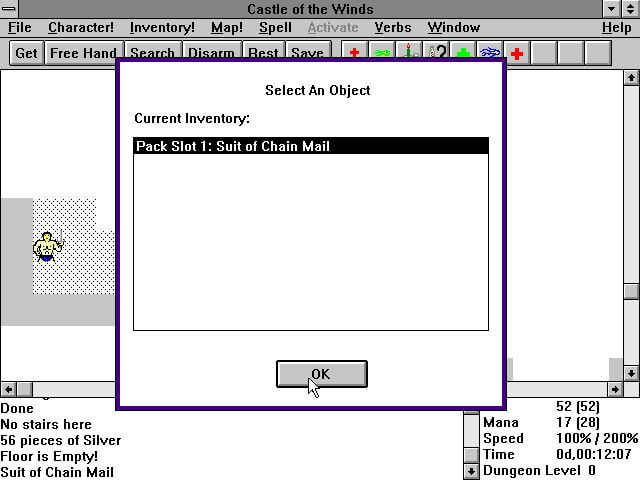Click the Speed value '100% / 200%'
The image size is (640, 480).
click(597, 438)
